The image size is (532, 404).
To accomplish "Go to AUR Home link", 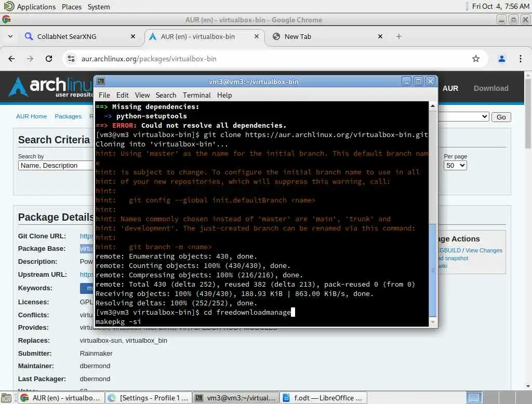I will tap(31, 116).
